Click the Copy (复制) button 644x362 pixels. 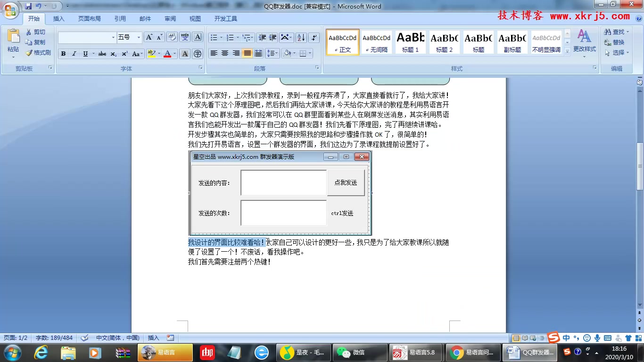[35, 42]
